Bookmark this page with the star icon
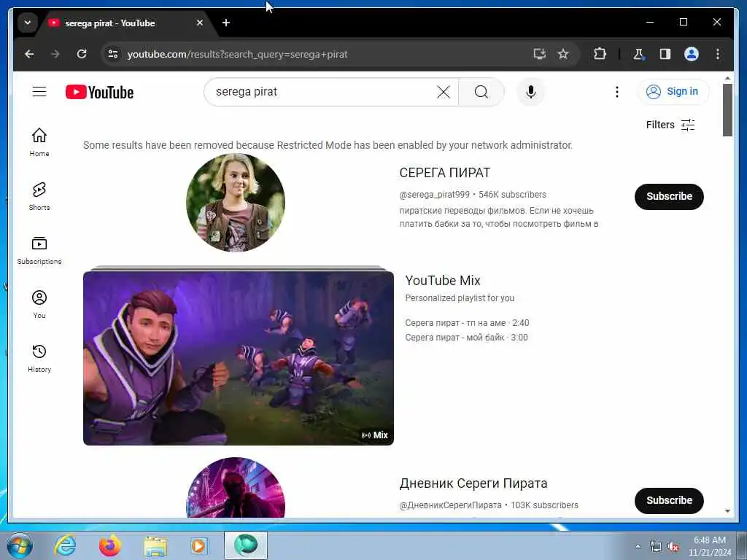The image size is (747, 560). [563, 54]
